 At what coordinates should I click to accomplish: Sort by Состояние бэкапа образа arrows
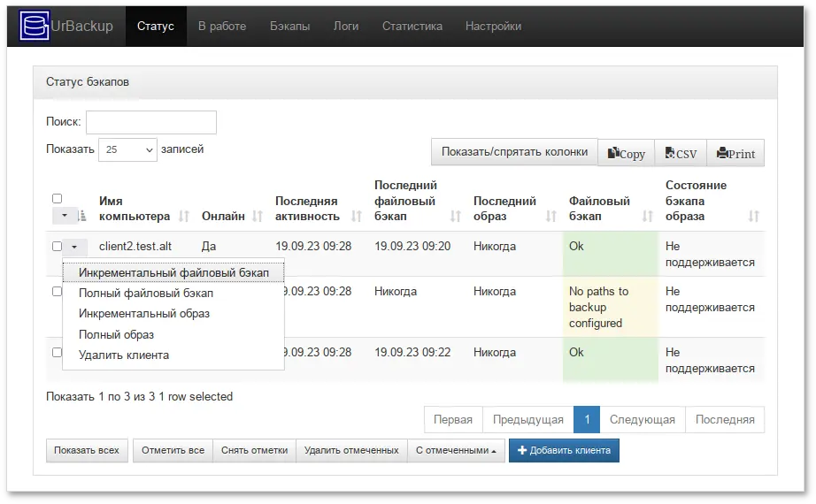point(753,217)
